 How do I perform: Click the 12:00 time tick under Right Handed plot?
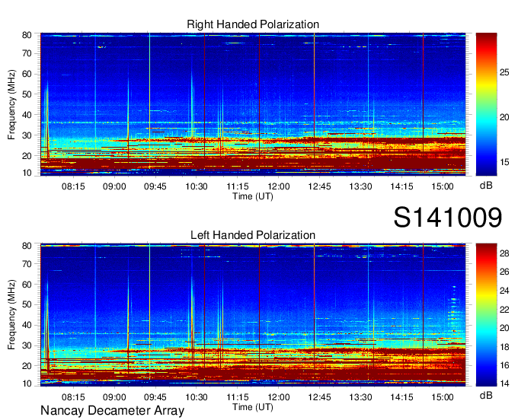coord(279,186)
